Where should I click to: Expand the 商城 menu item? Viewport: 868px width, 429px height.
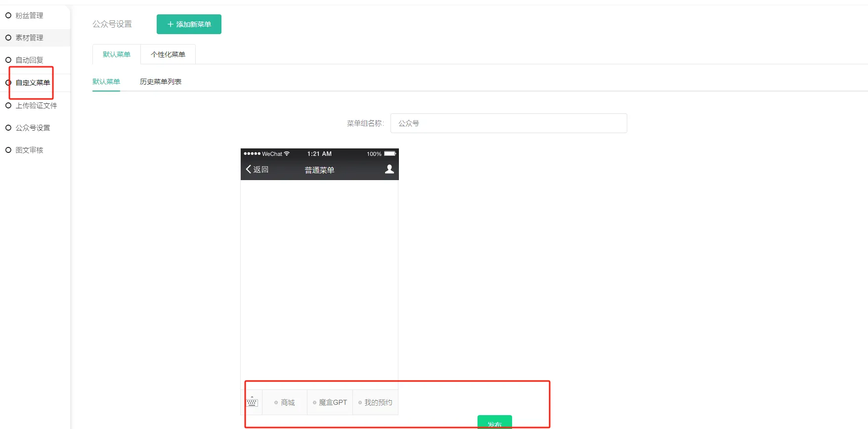285,403
